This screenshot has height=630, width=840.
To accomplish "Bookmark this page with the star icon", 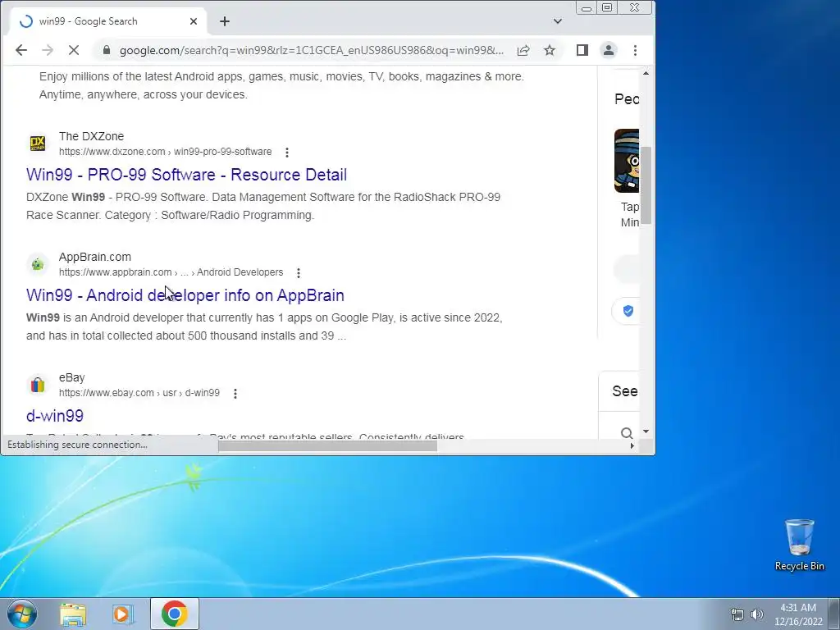I will [550, 50].
